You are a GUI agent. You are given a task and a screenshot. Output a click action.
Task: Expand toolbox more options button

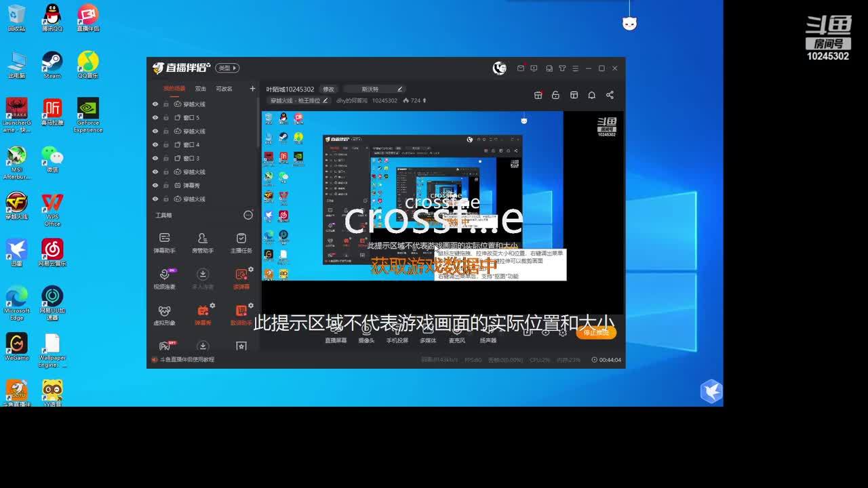248,215
